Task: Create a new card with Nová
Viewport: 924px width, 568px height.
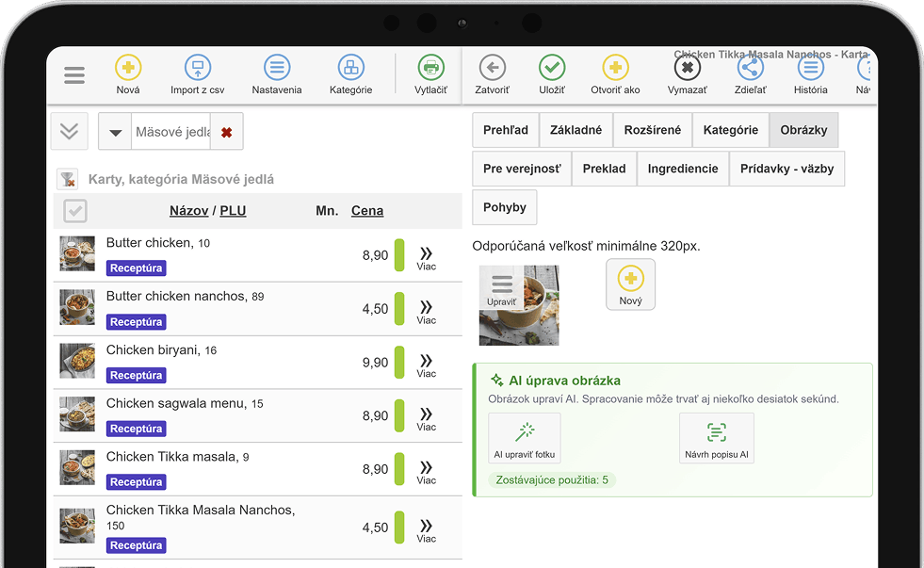Action: point(128,74)
